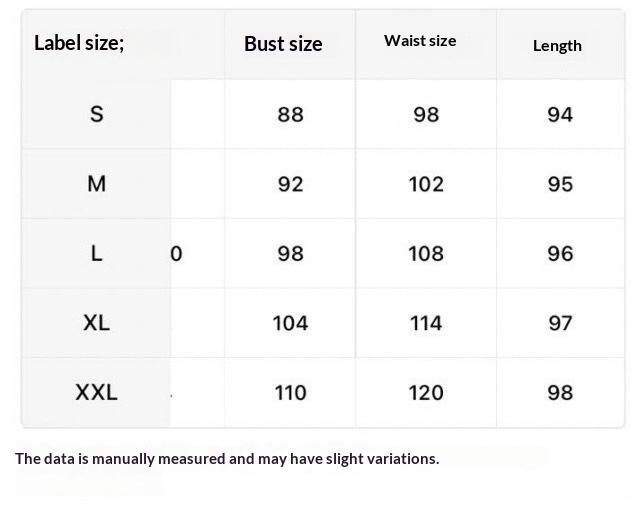Image resolution: width=631 pixels, height=519 pixels.
Task: Click length value 94 in S row
Action: point(560,114)
